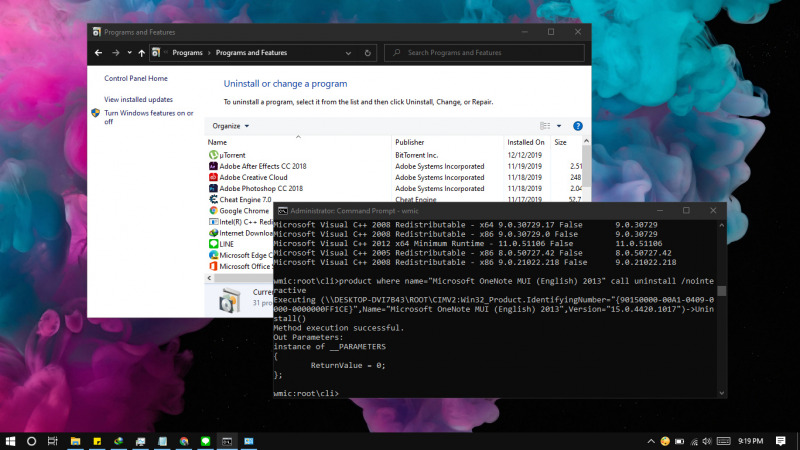
Task: Open volume control in system tray
Action: pyautogui.click(x=707, y=441)
